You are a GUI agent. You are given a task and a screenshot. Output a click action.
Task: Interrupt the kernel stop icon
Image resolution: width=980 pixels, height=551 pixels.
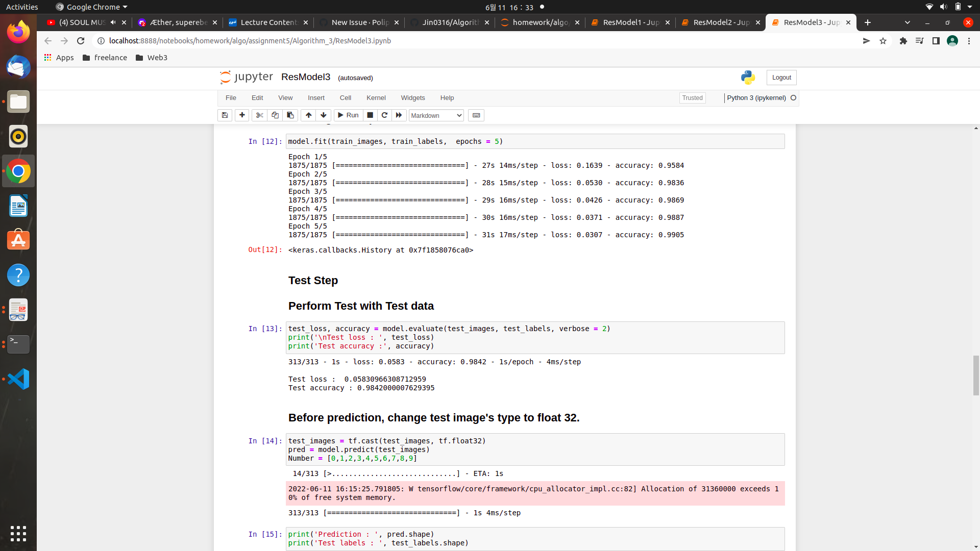[x=370, y=115]
